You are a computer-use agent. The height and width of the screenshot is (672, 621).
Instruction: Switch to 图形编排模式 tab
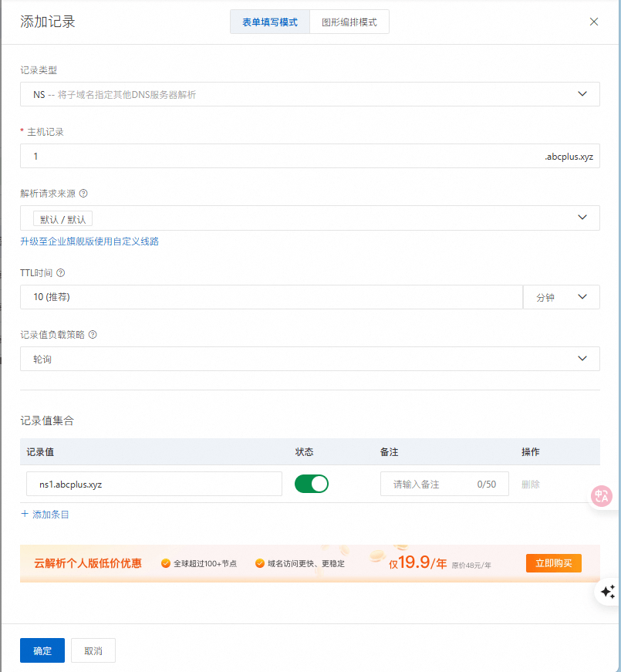(349, 22)
